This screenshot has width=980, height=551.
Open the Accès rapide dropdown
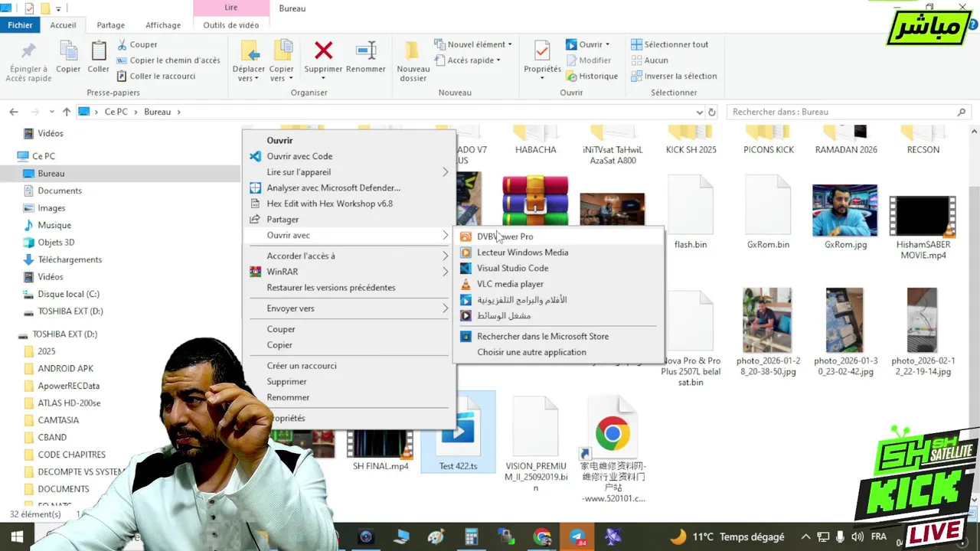tap(468, 60)
